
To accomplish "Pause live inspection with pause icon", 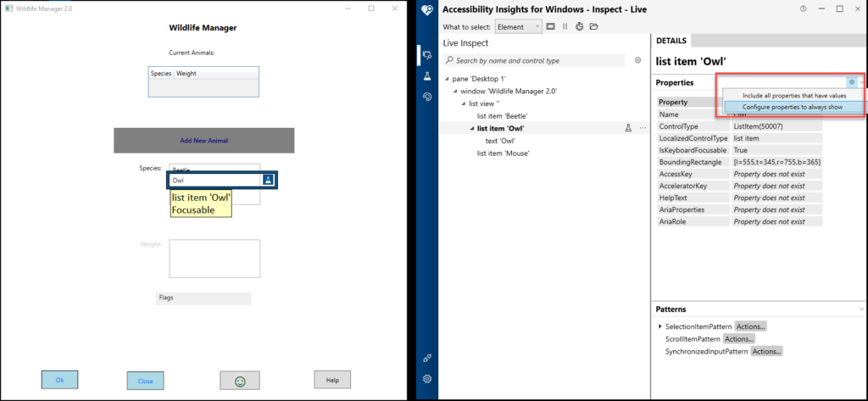I will [565, 26].
